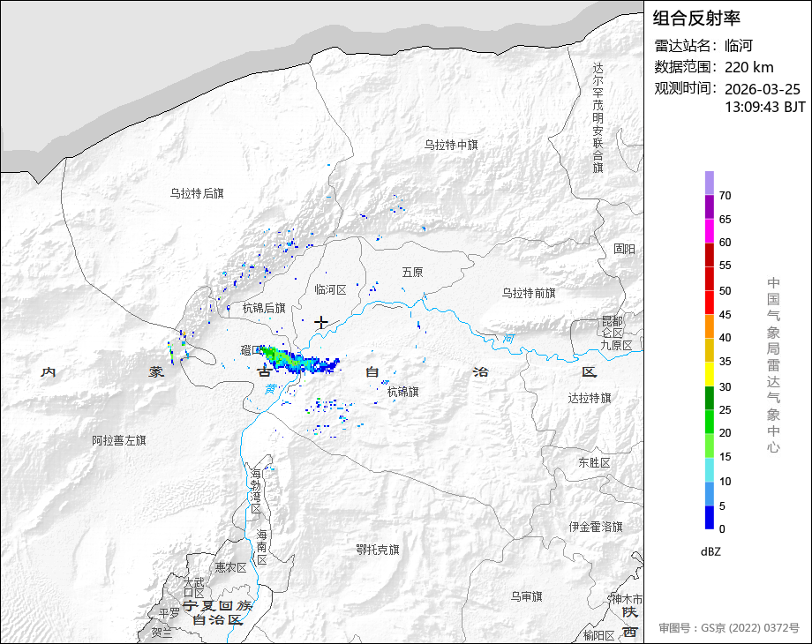Click the 磴口 map label
This screenshot has width=812, height=644.
click(251, 350)
